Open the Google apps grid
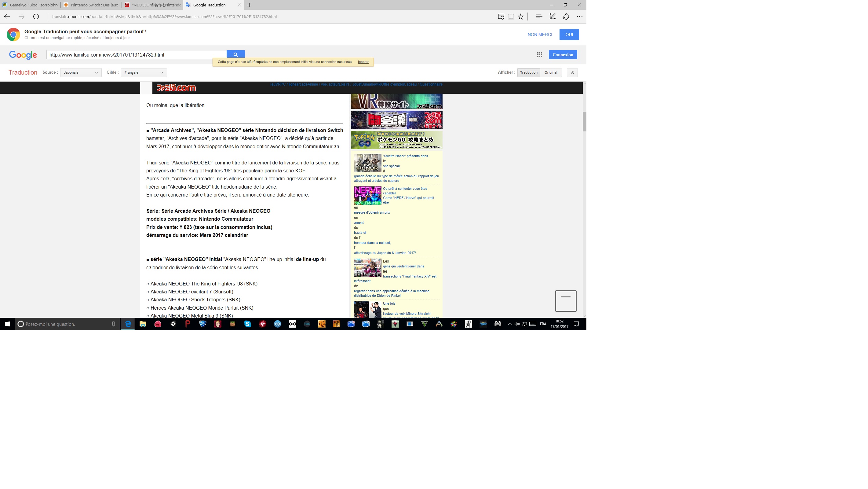 (x=539, y=55)
